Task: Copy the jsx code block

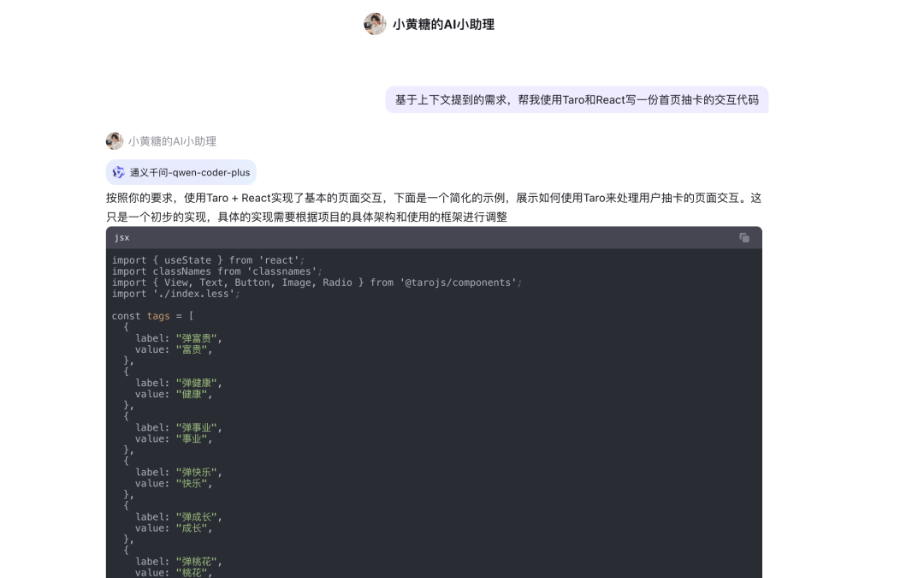Action: point(744,238)
